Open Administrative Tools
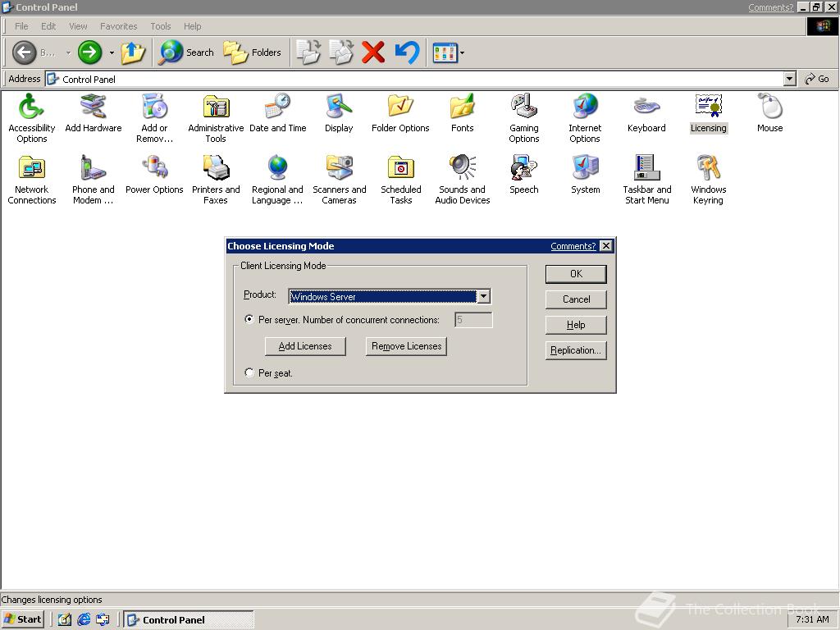The height and width of the screenshot is (630, 840). 216,118
